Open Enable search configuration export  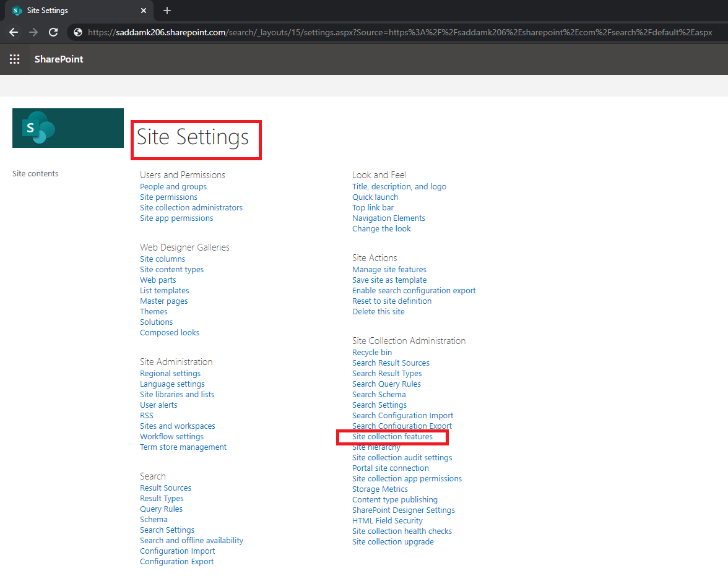pyautogui.click(x=414, y=291)
